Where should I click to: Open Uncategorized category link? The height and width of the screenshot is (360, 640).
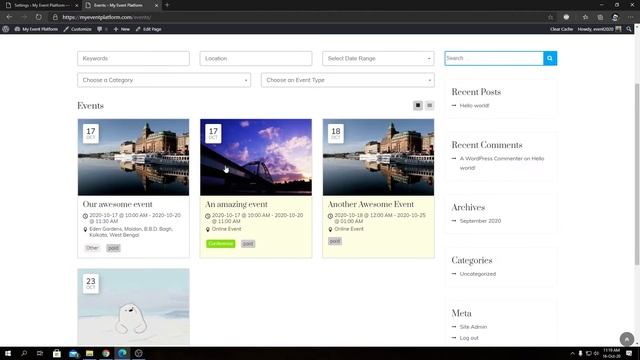[478, 274]
